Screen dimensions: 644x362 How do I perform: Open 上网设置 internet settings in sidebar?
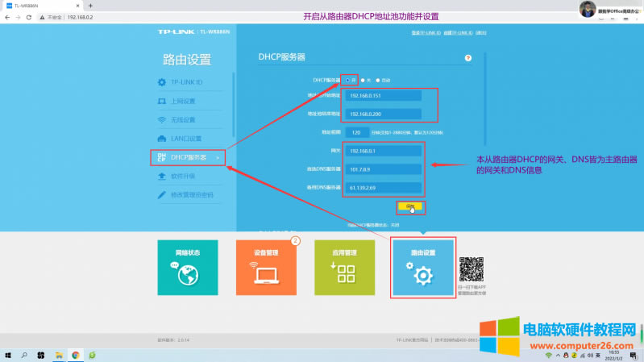[x=182, y=102]
